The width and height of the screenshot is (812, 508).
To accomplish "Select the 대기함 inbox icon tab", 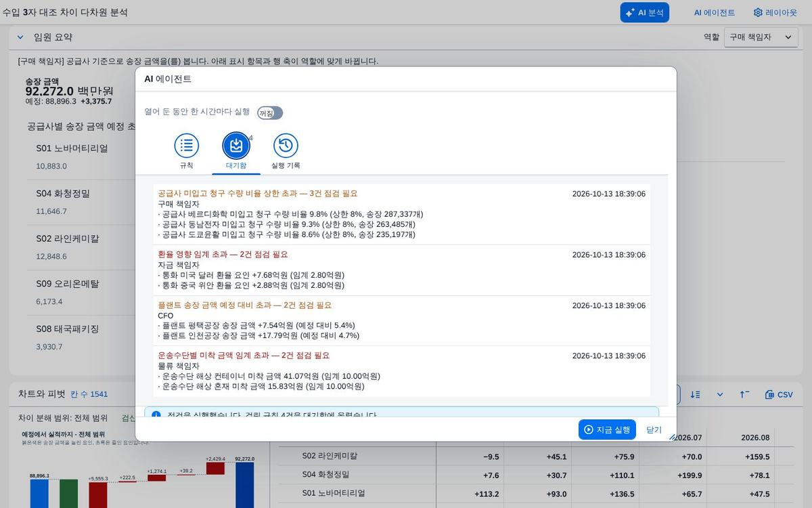I will pyautogui.click(x=236, y=146).
